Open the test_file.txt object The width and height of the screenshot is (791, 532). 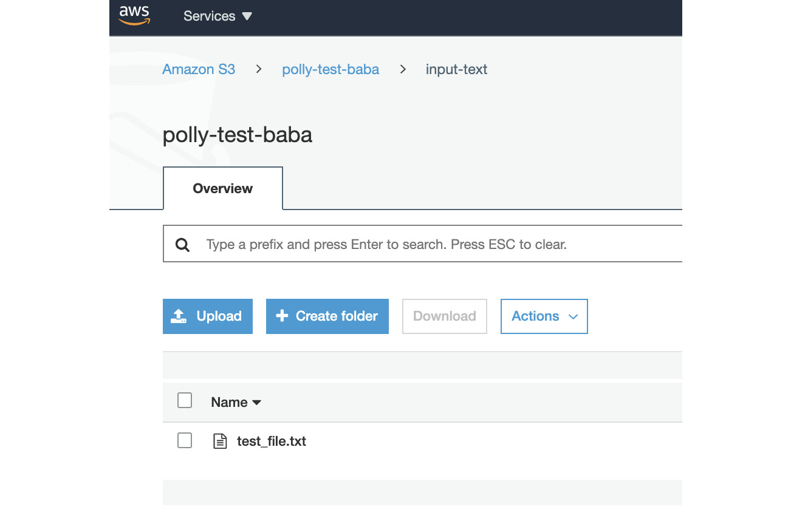pyautogui.click(x=272, y=442)
